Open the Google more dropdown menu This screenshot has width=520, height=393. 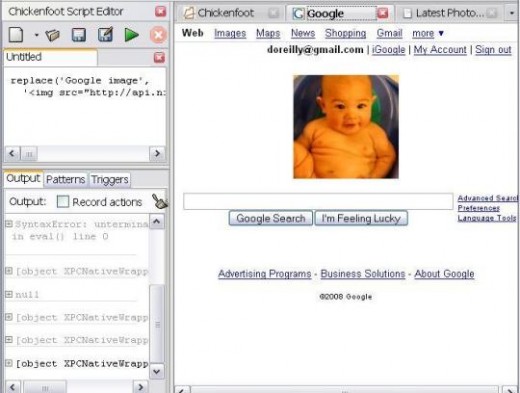pyautogui.click(x=428, y=33)
